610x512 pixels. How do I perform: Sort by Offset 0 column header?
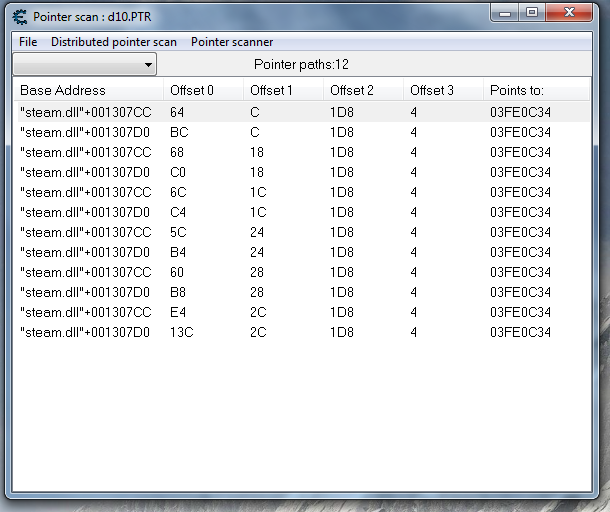coord(192,90)
